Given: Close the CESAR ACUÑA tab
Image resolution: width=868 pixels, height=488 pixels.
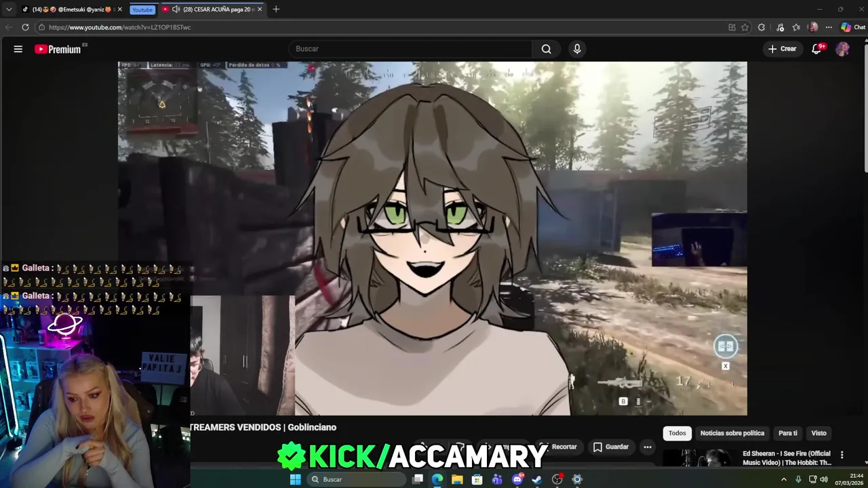Looking at the screenshot, I should [259, 9].
